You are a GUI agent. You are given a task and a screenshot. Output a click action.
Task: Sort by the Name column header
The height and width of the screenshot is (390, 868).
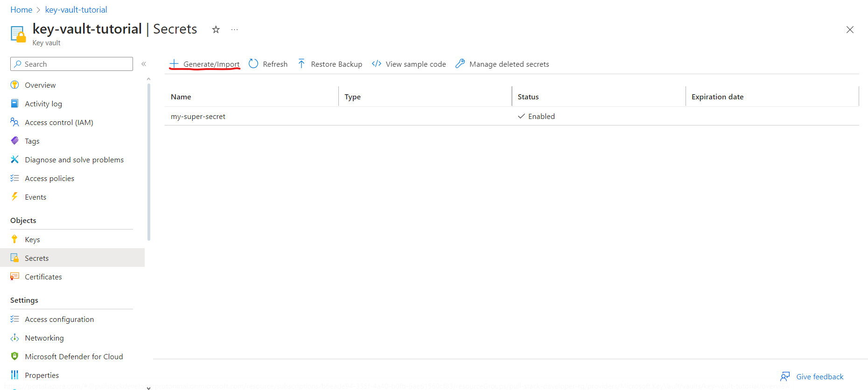click(x=181, y=97)
